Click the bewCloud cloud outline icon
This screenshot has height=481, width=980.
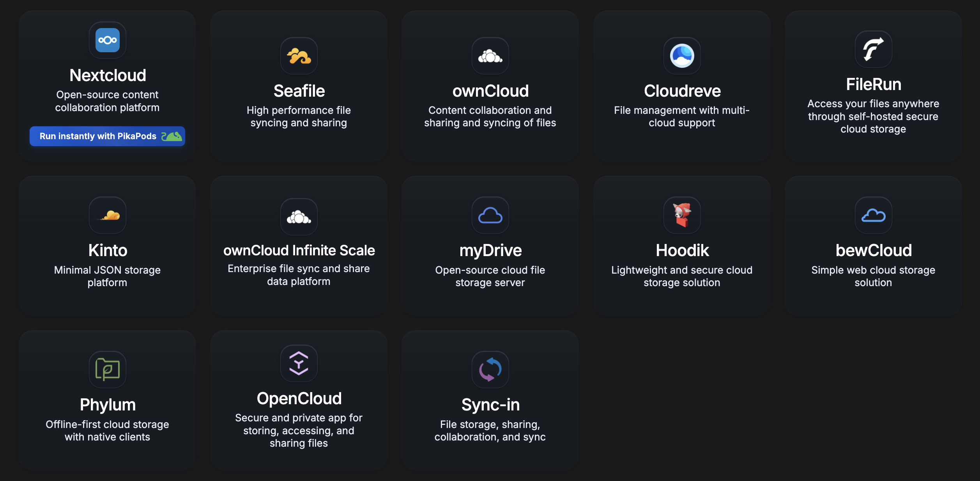tap(873, 215)
